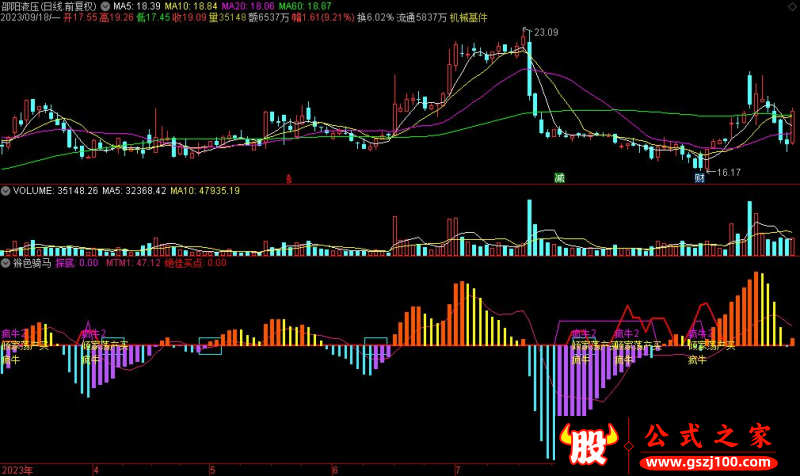The width and height of the screenshot is (800, 476).
Task: Select the stock title 邵阳液压(日线,前复权)
Action: 49,6
